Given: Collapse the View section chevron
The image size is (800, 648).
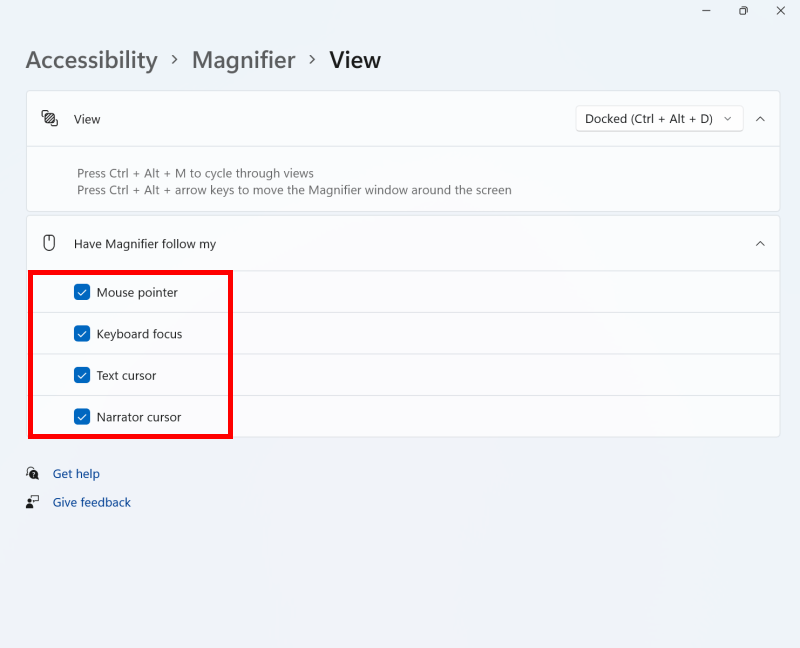Looking at the screenshot, I should 760,119.
